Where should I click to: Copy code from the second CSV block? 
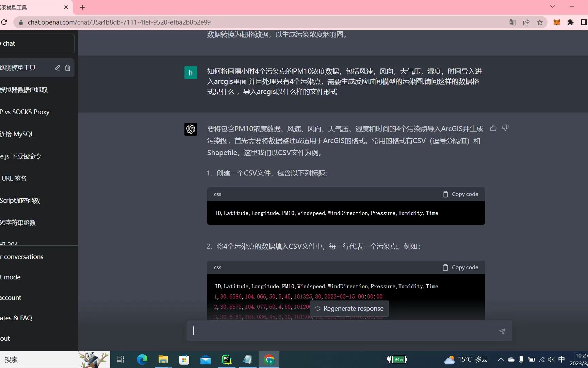coord(460,267)
